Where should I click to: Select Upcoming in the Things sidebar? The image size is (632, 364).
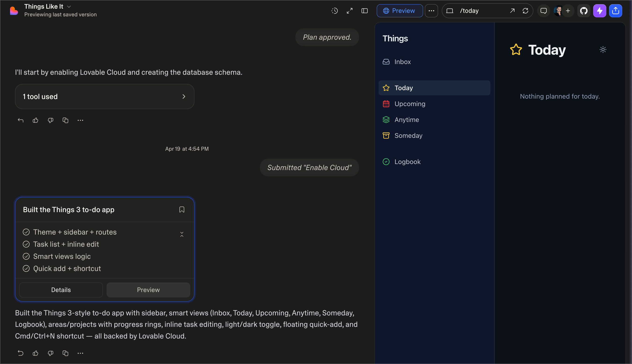(x=410, y=104)
